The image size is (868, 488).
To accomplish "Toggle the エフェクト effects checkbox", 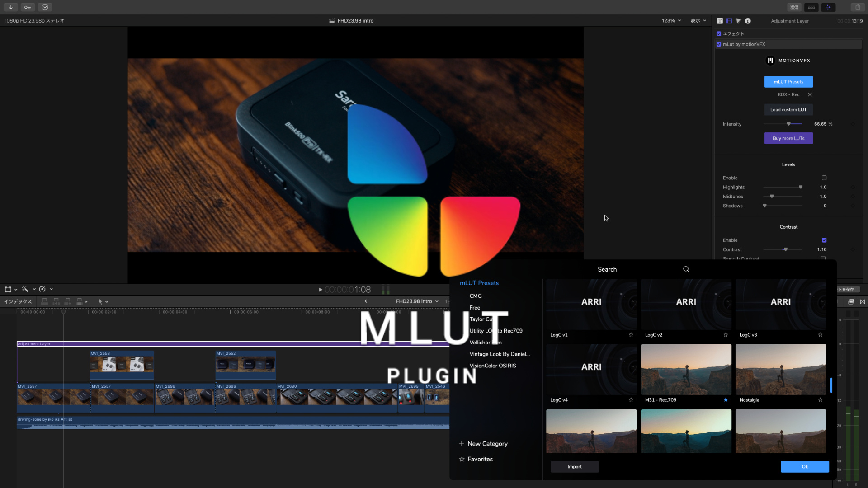I will coord(719,34).
